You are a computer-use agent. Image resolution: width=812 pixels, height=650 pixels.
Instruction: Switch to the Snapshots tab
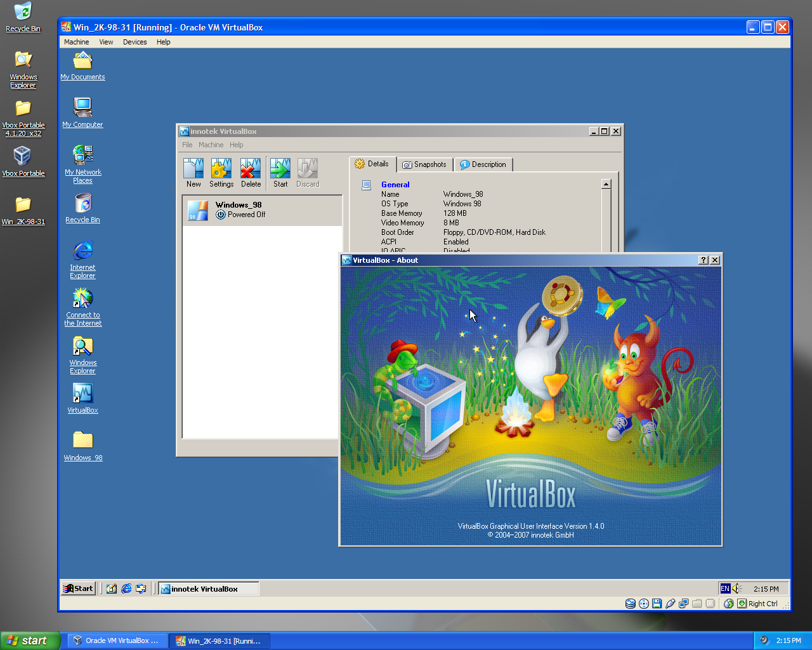[x=425, y=164]
